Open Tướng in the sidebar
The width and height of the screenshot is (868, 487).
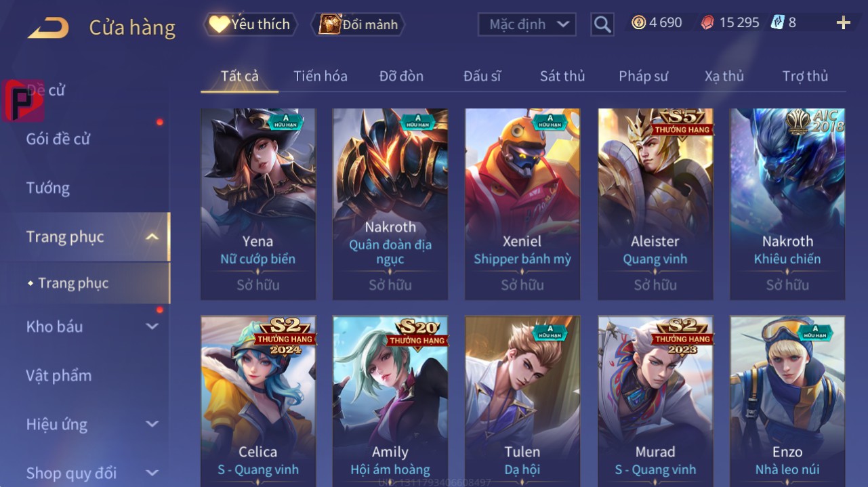[48, 188]
